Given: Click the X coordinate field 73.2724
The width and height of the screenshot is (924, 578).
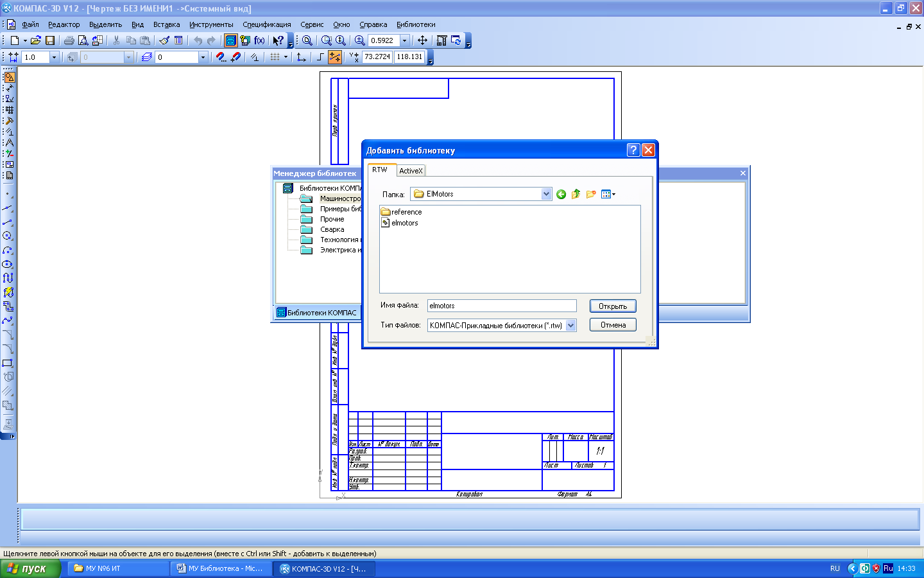Looking at the screenshot, I should point(377,57).
